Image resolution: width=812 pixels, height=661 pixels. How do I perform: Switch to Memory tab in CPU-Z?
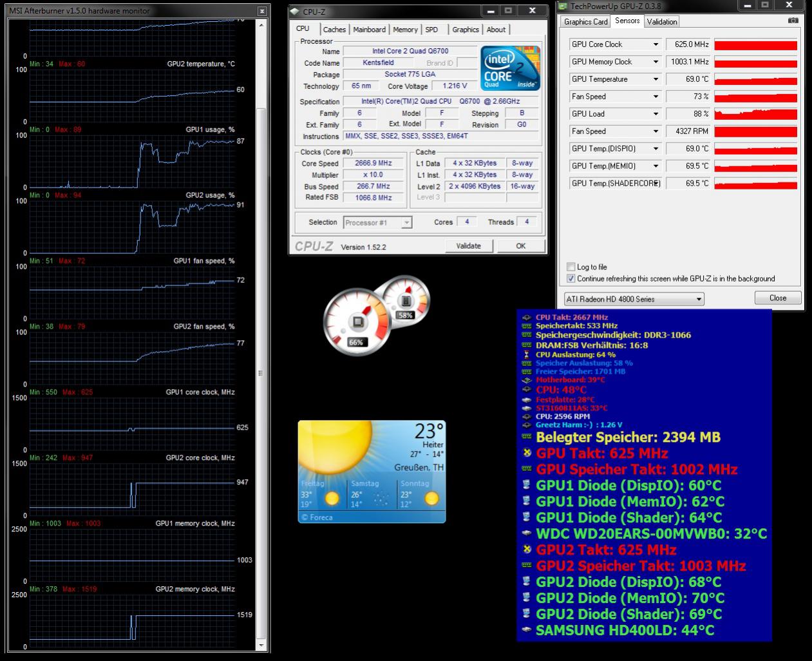[405, 30]
